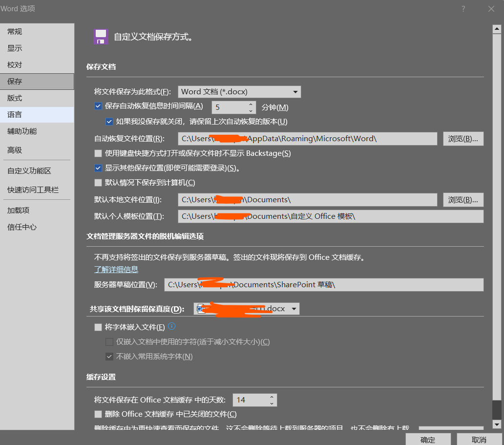Uncheck 如果我没保存就关闭保留自动恢复版本
The image size is (504, 445).
(109, 121)
